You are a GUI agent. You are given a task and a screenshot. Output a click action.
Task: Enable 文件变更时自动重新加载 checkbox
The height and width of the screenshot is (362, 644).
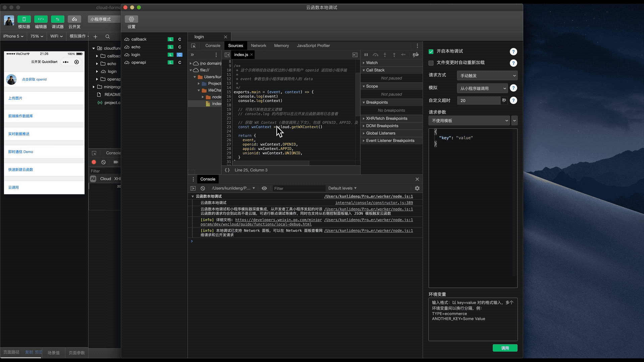pos(431,63)
